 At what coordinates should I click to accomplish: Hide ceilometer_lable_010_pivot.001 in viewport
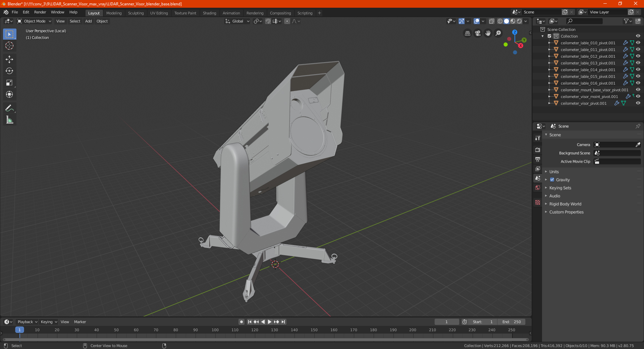pos(638,43)
